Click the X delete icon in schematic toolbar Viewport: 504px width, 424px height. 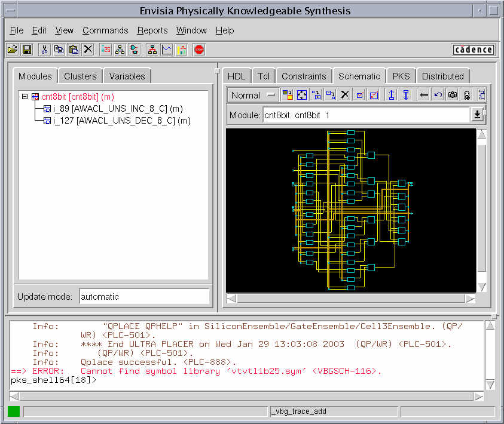[x=345, y=95]
